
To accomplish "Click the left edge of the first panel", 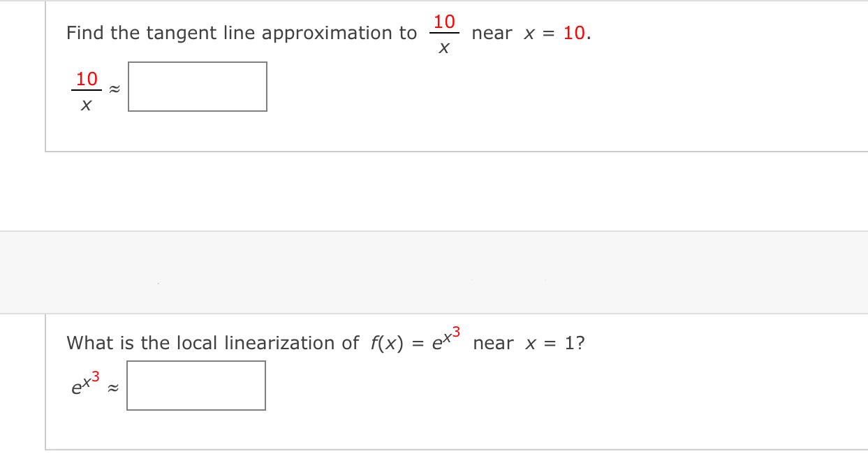I will [x=45, y=77].
